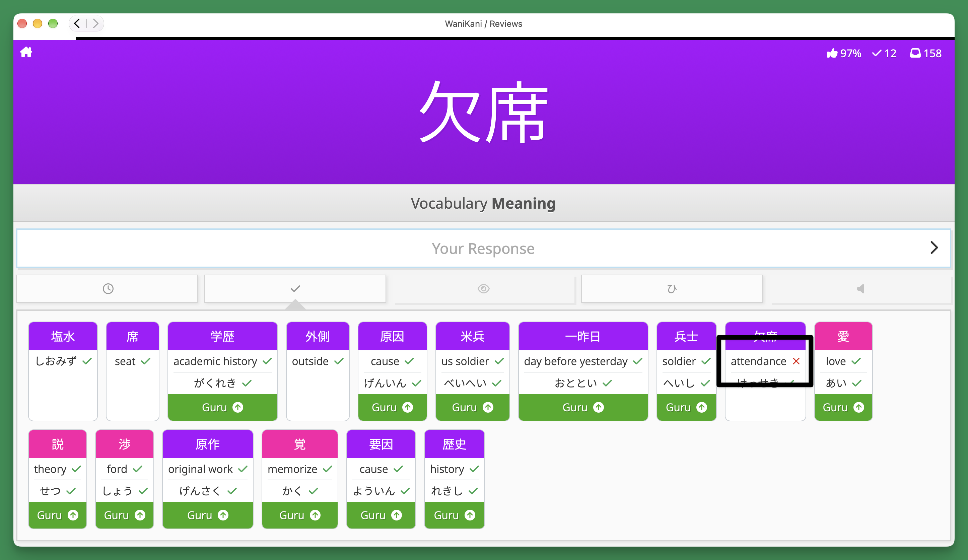This screenshot has width=968, height=560.
Task: Click the Guru up-arrow icon on 一昨日 card
Action: (599, 407)
